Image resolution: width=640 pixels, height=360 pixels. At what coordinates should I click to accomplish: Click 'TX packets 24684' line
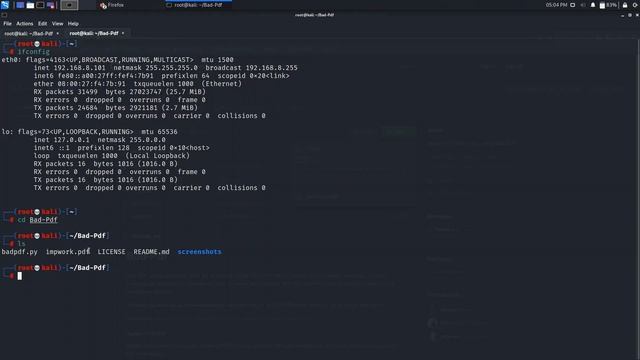pos(116,108)
